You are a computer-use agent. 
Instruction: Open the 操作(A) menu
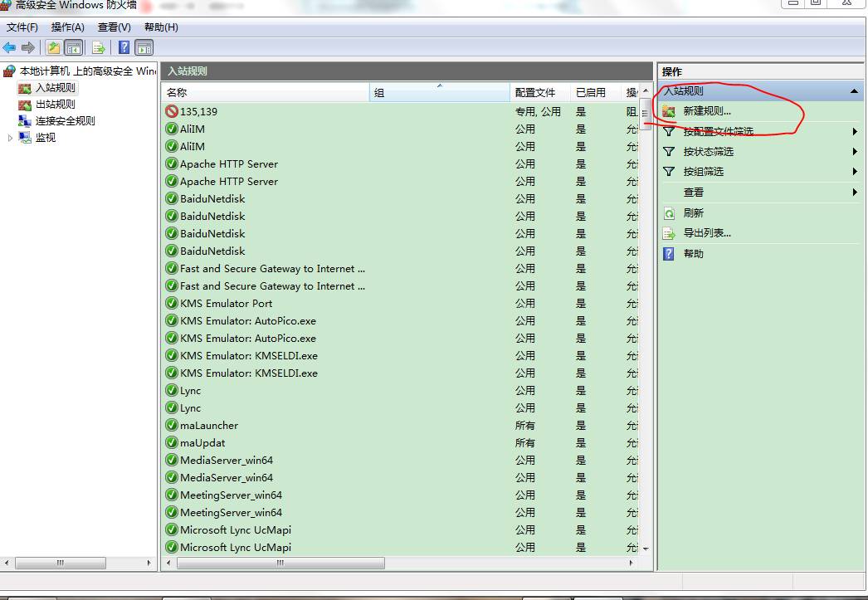(x=67, y=27)
